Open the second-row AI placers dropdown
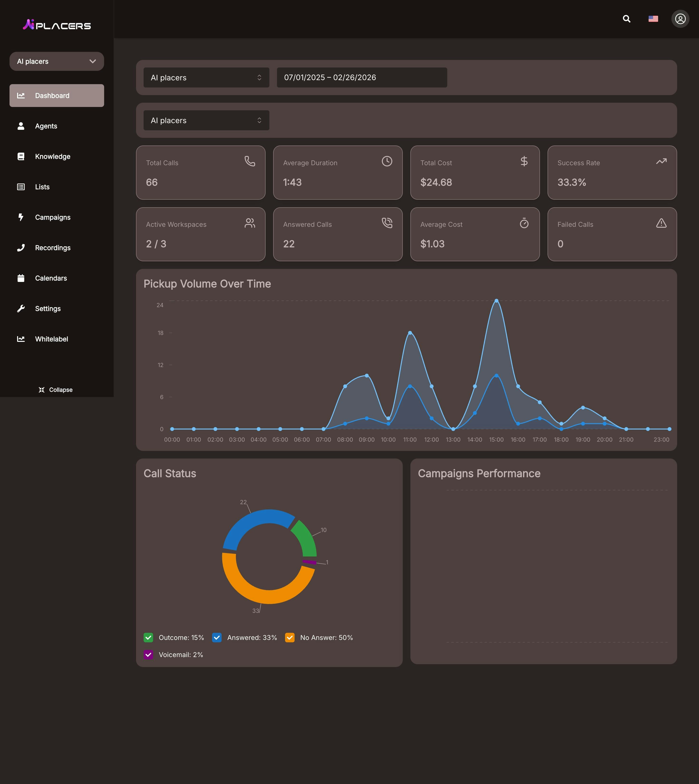Viewport: 699px width, 784px height. (x=206, y=121)
